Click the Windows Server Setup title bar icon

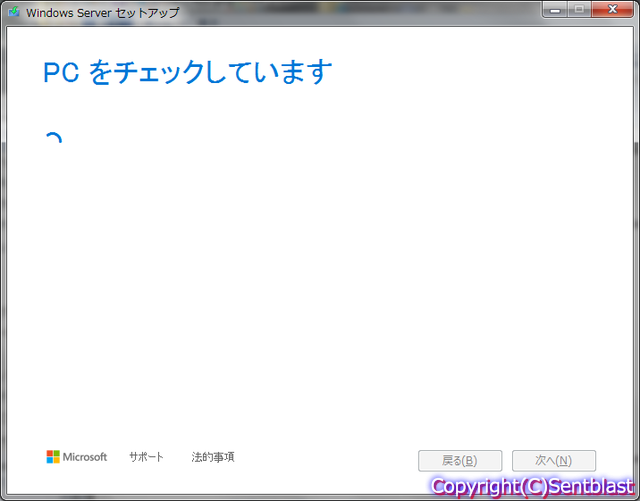coord(14,12)
